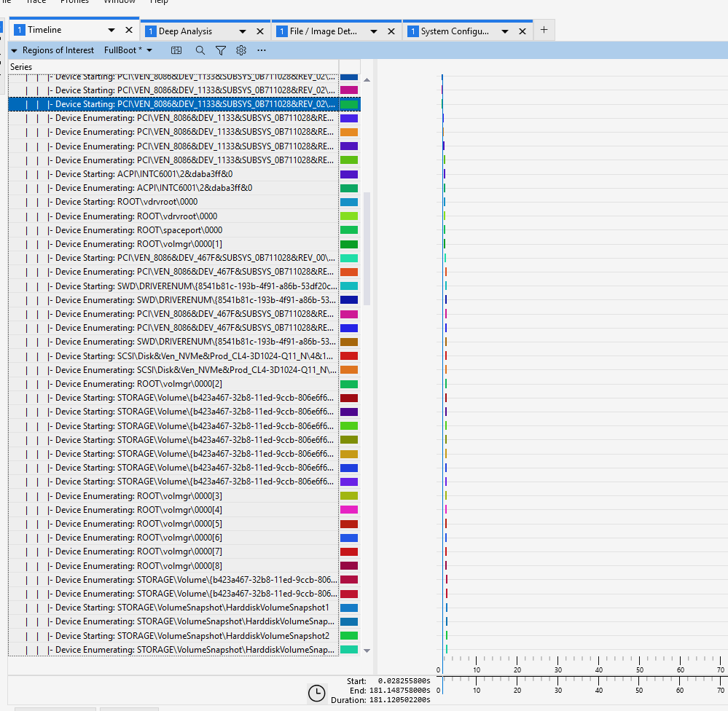Select Device Enumerating ROOT\spaceport\0000 row
This screenshot has width=728, height=711.
point(173,230)
